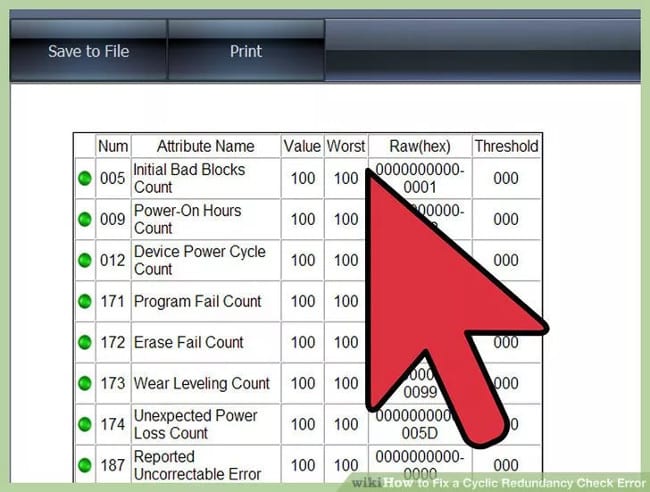Click the Num column header
The width and height of the screenshot is (650, 492).
(x=113, y=146)
